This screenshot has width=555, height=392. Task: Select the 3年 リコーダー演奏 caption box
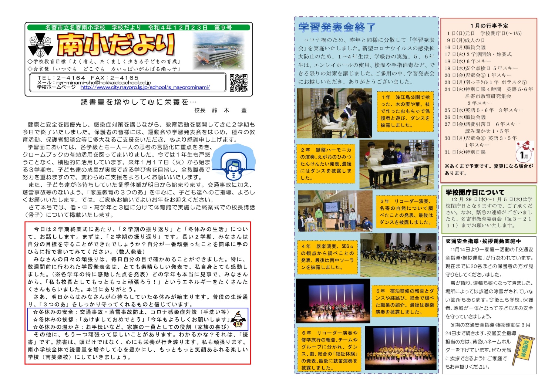coord(406,212)
